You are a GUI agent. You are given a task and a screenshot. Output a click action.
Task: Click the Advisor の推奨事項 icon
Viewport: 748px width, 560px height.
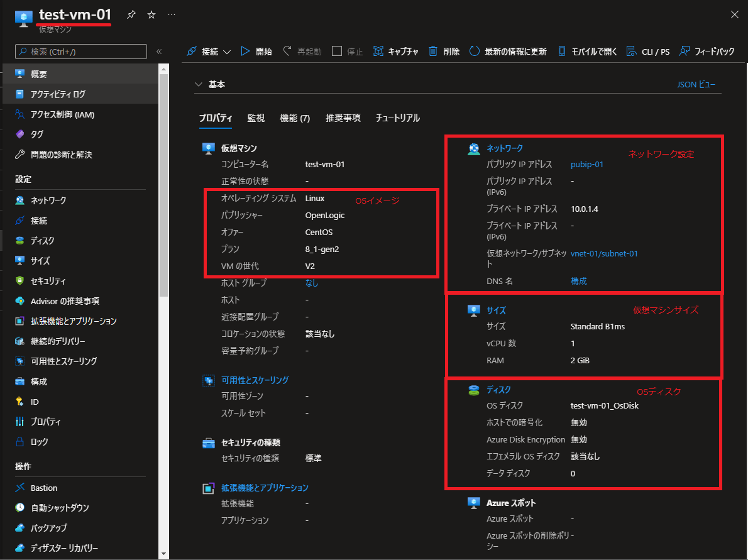click(19, 301)
